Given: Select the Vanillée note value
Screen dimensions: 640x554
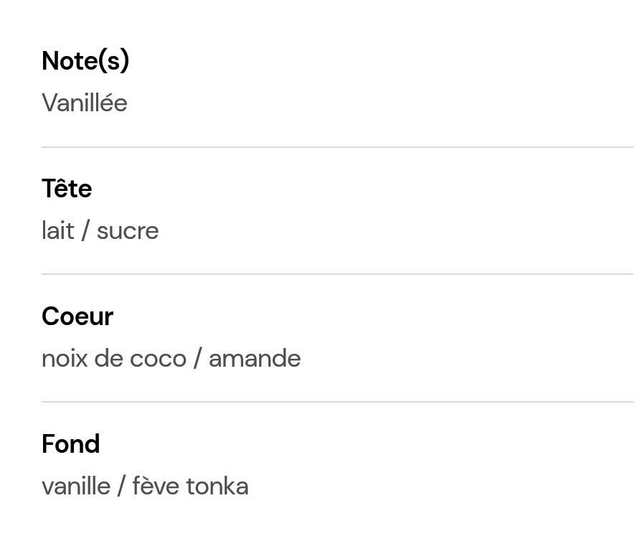Looking at the screenshot, I should (84, 102).
